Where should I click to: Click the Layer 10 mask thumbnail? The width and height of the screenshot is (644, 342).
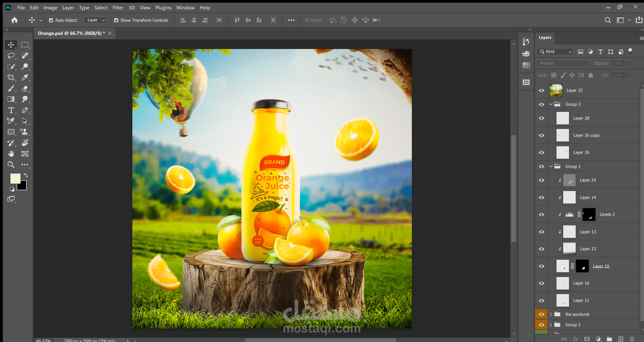coord(582,266)
